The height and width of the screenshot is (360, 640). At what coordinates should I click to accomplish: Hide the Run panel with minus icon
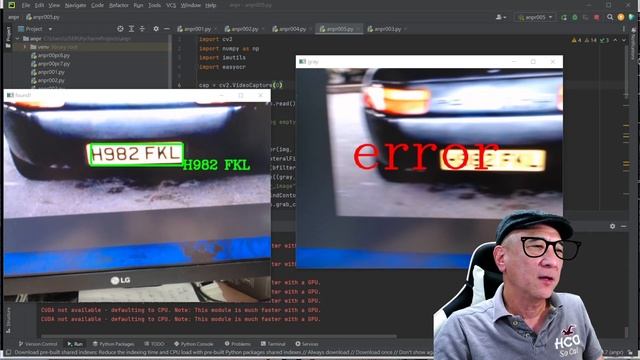point(624,226)
